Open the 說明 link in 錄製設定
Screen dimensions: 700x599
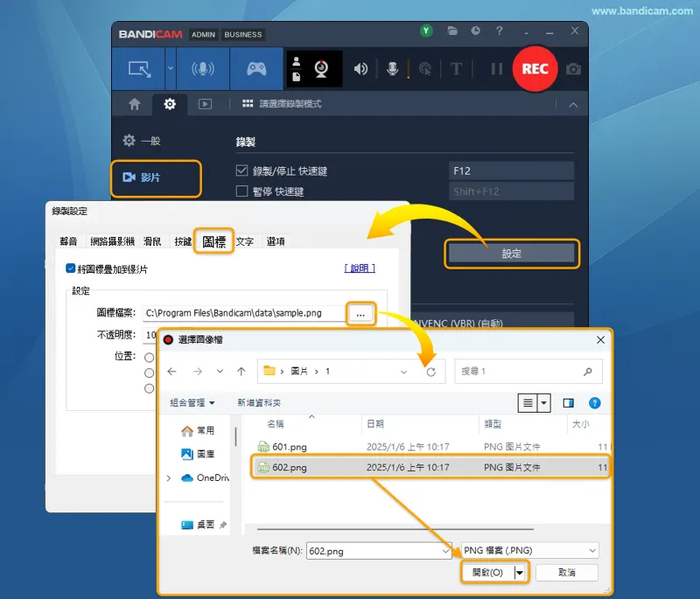[x=360, y=268]
